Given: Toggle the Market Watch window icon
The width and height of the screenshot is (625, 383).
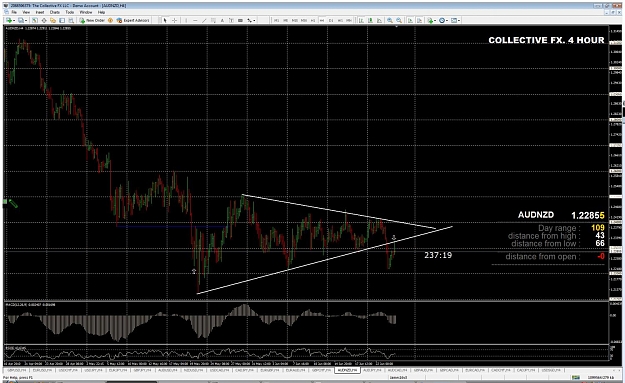Looking at the screenshot, I should coord(35,20).
